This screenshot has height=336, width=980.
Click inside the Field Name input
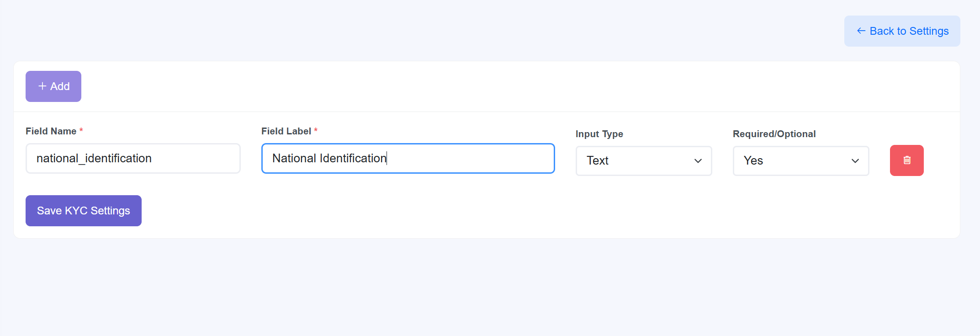pos(133,158)
